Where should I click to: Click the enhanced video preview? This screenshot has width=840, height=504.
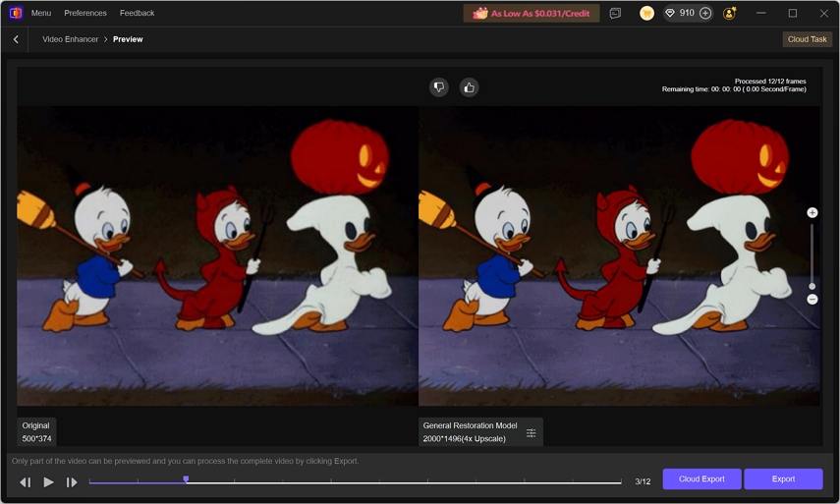(619, 256)
